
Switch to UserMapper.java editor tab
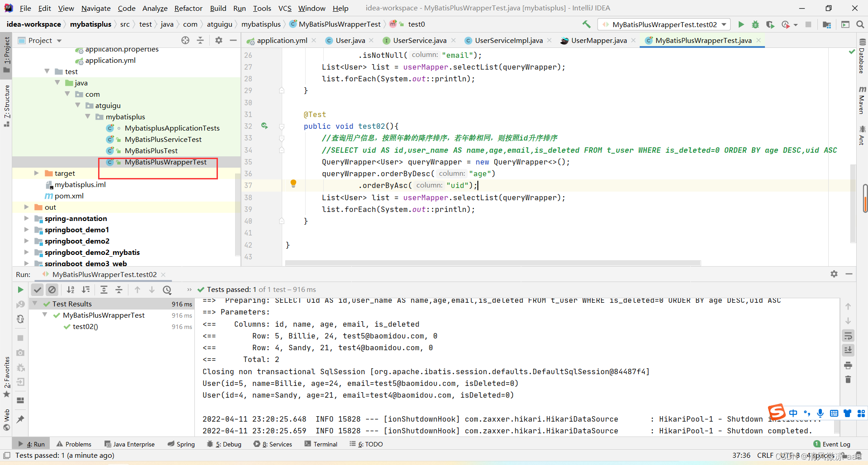(599, 41)
